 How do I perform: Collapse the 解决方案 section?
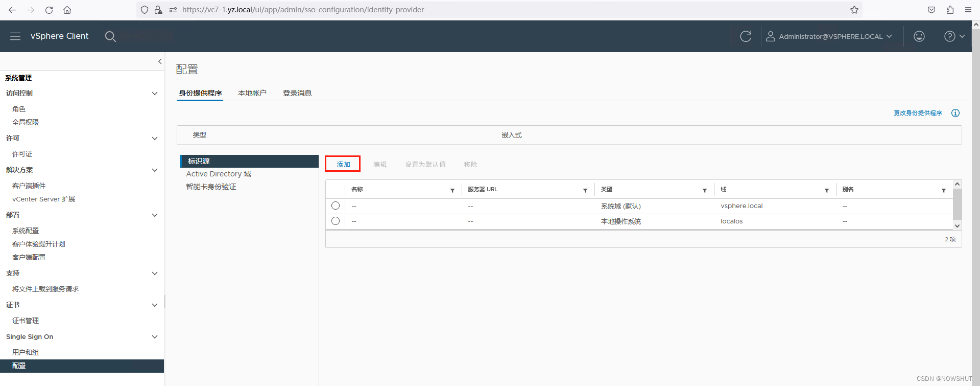tap(155, 170)
